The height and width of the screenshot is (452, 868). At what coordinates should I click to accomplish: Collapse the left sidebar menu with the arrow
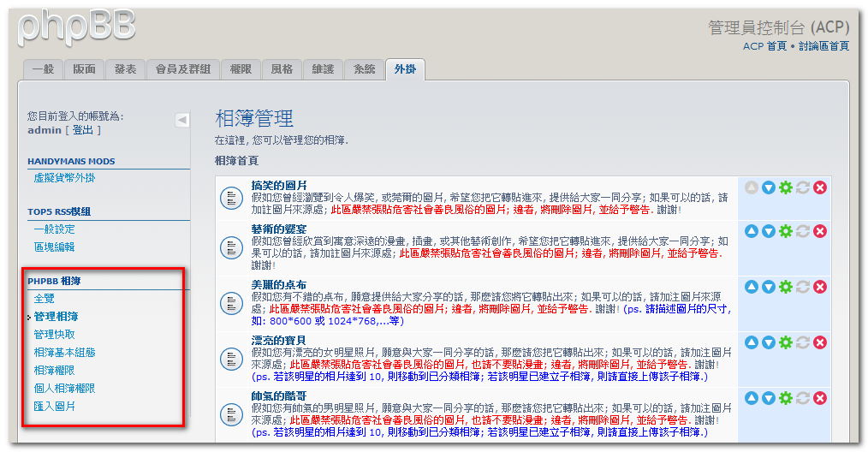182,120
